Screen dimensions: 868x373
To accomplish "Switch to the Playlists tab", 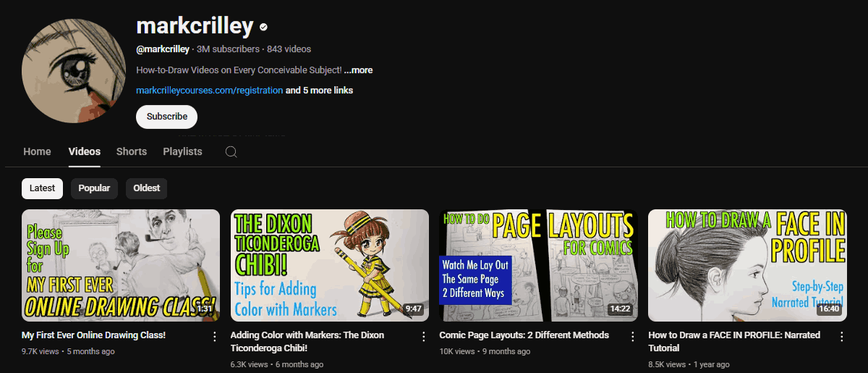I will pos(182,151).
